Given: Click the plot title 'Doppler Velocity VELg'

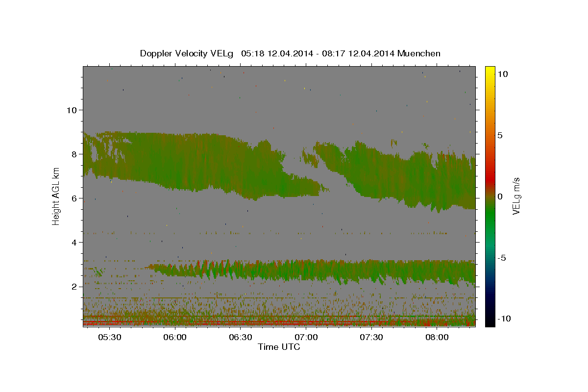Looking at the screenshot, I should pos(186,53).
